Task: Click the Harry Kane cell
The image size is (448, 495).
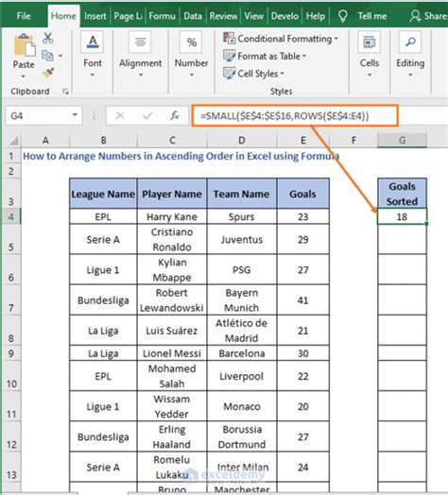Action: [172, 217]
